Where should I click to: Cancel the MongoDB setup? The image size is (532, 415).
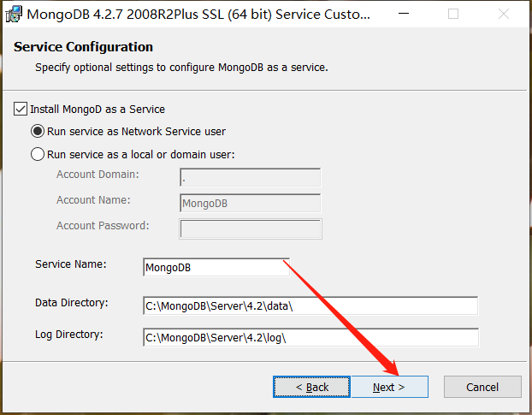tap(482, 387)
